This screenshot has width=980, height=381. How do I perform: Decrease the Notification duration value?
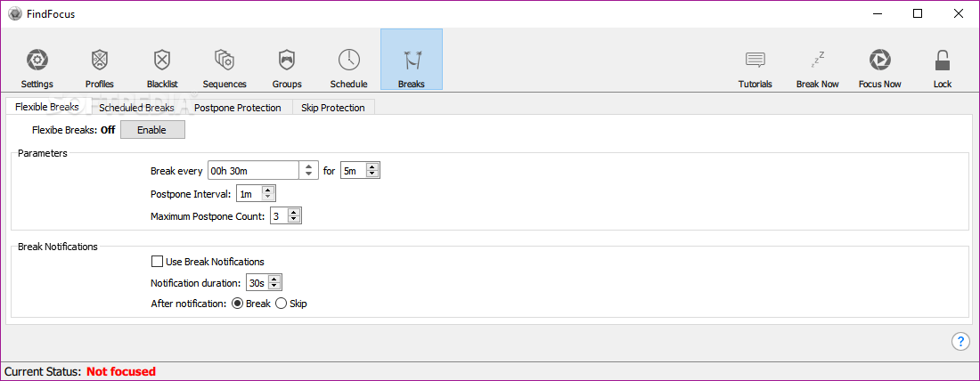coord(275,286)
